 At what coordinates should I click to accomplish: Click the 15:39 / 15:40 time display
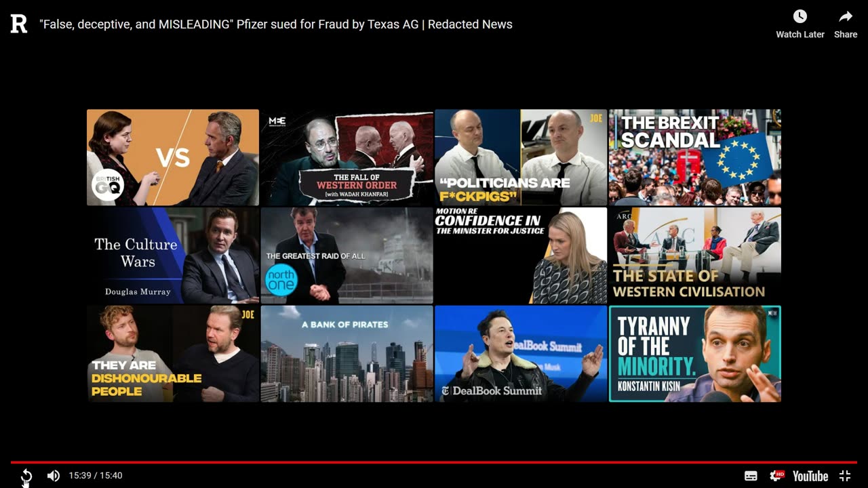96,476
